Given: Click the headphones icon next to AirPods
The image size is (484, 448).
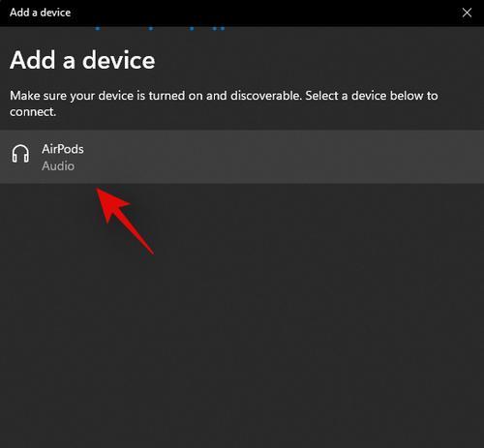Looking at the screenshot, I should (x=20, y=154).
